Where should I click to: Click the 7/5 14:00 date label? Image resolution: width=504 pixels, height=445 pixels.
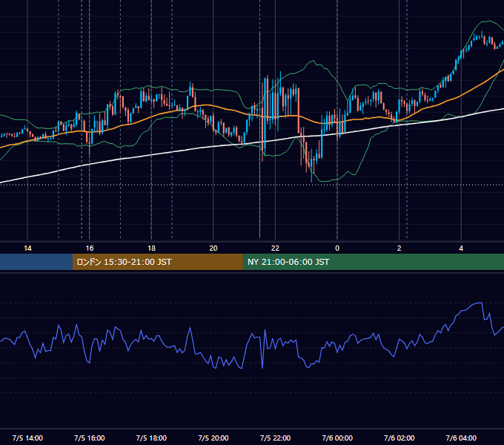pyautogui.click(x=27, y=438)
